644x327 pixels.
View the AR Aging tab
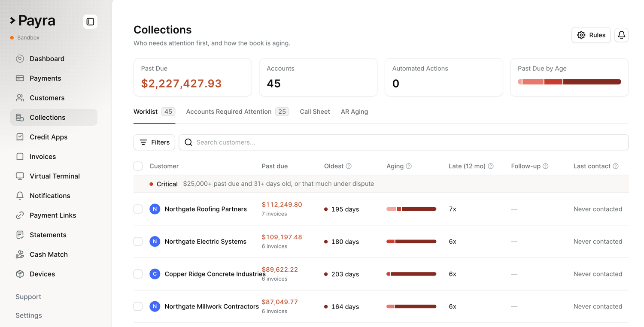[x=354, y=112]
